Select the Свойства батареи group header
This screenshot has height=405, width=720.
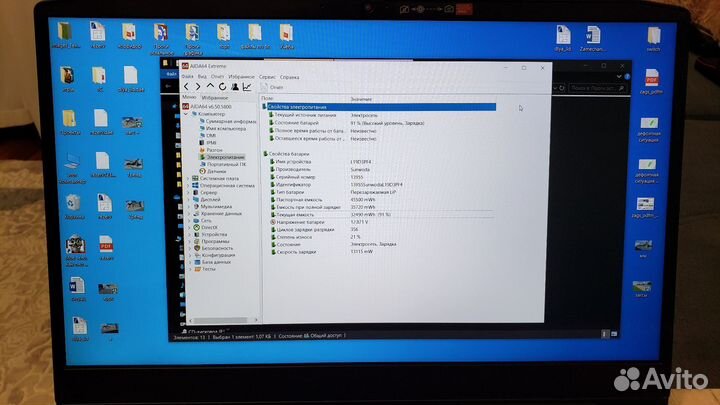click(287, 154)
